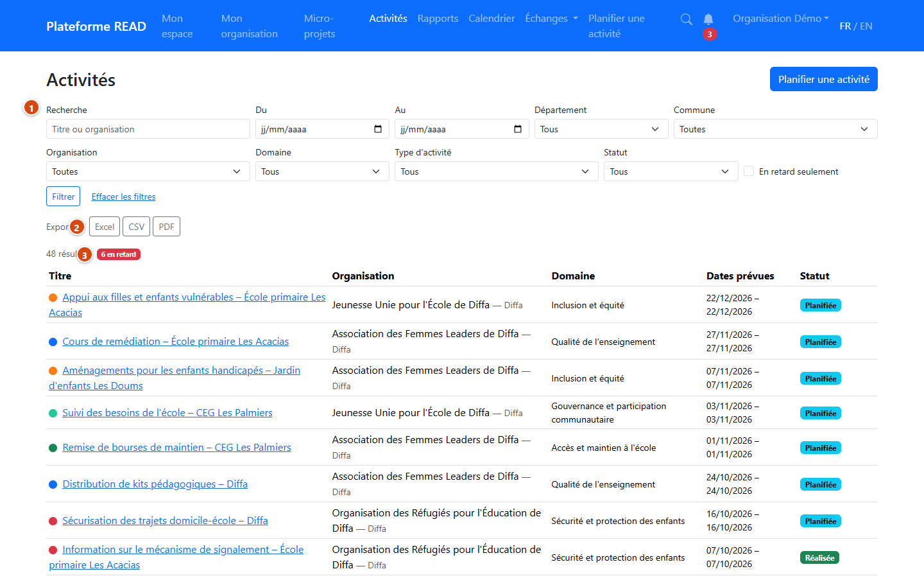Open Distribution de kits pédagogiques – Diffa
Viewport: 924px width, 578px height.
(155, 484)
